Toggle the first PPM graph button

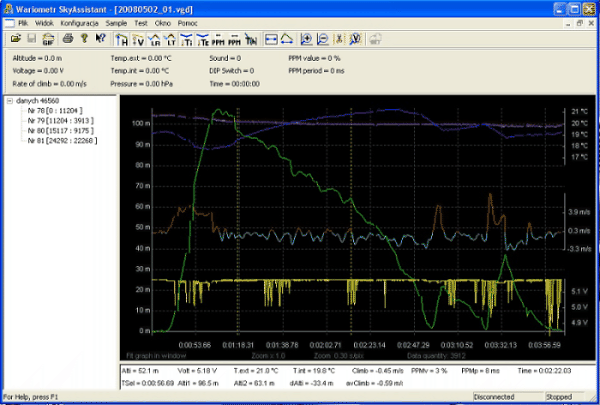[x=216, y=40]
